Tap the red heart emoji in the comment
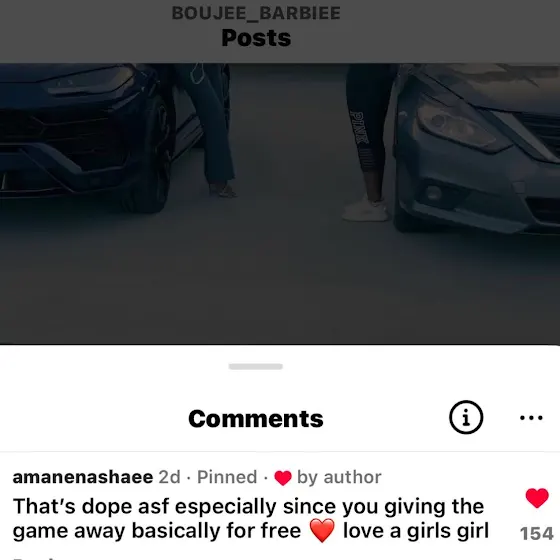This screenshot has height=560, width=560. (x=322, y=531)
